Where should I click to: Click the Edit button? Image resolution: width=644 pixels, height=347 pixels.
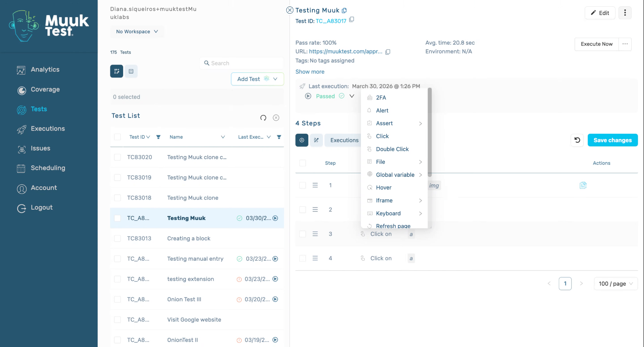click(x=600, y=13)
